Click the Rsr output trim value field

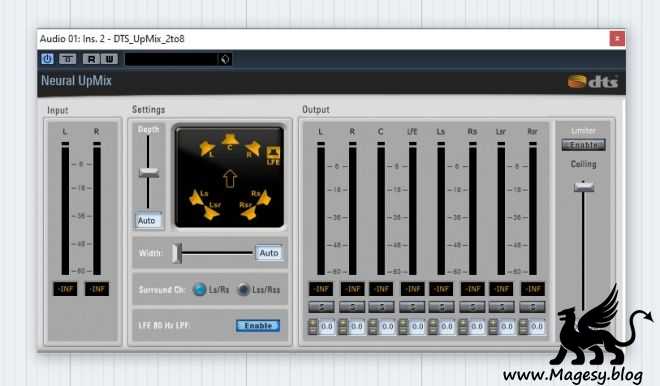tap(537, 327)
